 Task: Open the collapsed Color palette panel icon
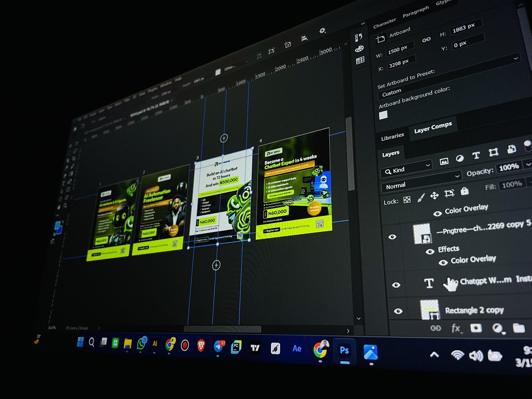[x=360, y=48]
